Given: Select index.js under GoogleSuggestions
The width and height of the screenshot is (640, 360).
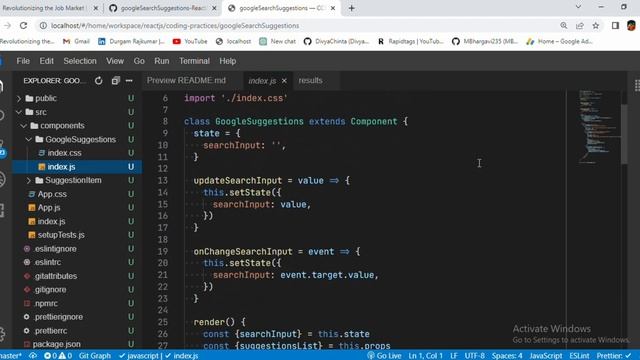Looking at the screenshot, I should (x=77, y=167).
